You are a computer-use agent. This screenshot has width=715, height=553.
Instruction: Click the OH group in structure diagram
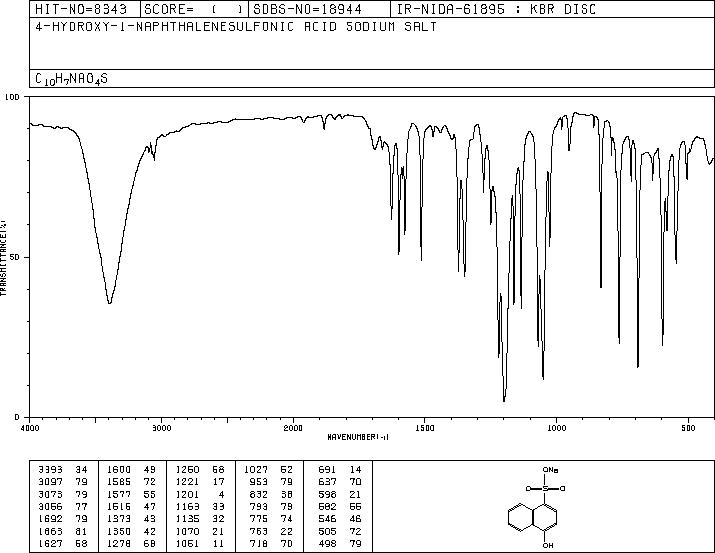(x=548, y=545)
